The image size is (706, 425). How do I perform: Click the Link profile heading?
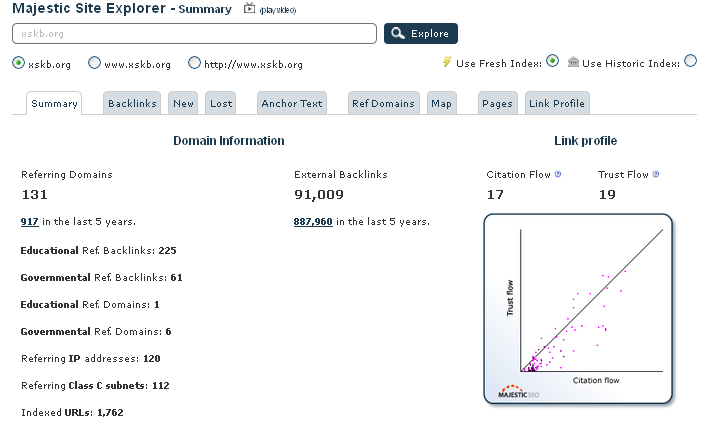pyautogui.click(x=585, y=141)
